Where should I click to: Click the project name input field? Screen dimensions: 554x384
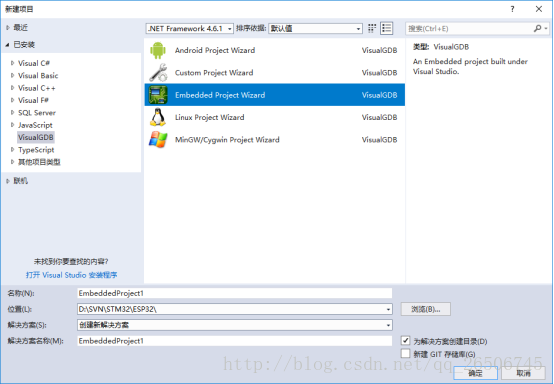[235, 293]
